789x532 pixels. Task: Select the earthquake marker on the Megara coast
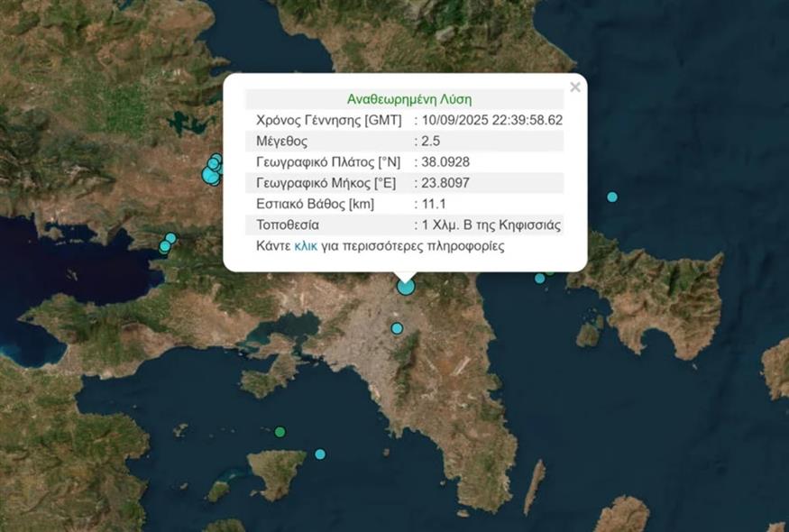pos(162,246)
